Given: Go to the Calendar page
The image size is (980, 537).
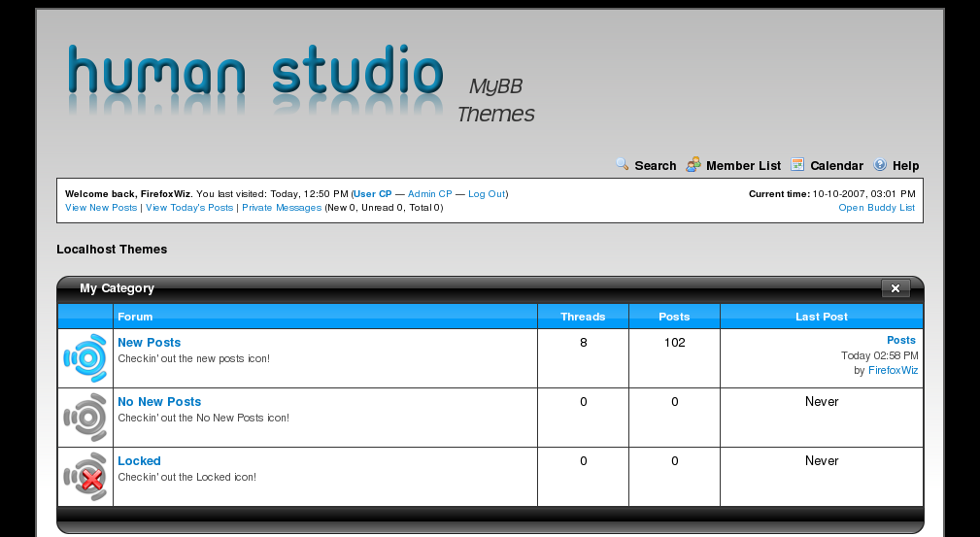Looking at the screenshot, I should (836, 166).
